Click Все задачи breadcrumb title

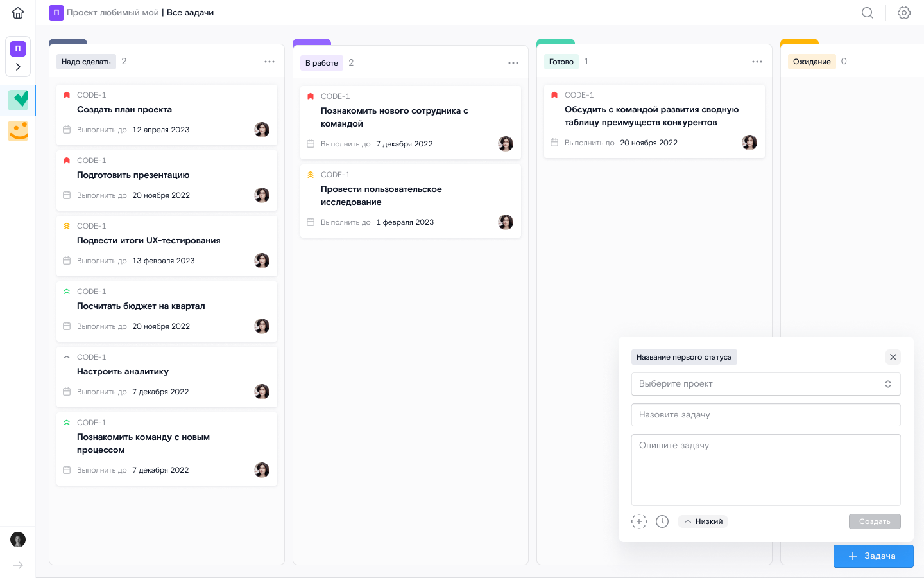click(x=190, y=13)
